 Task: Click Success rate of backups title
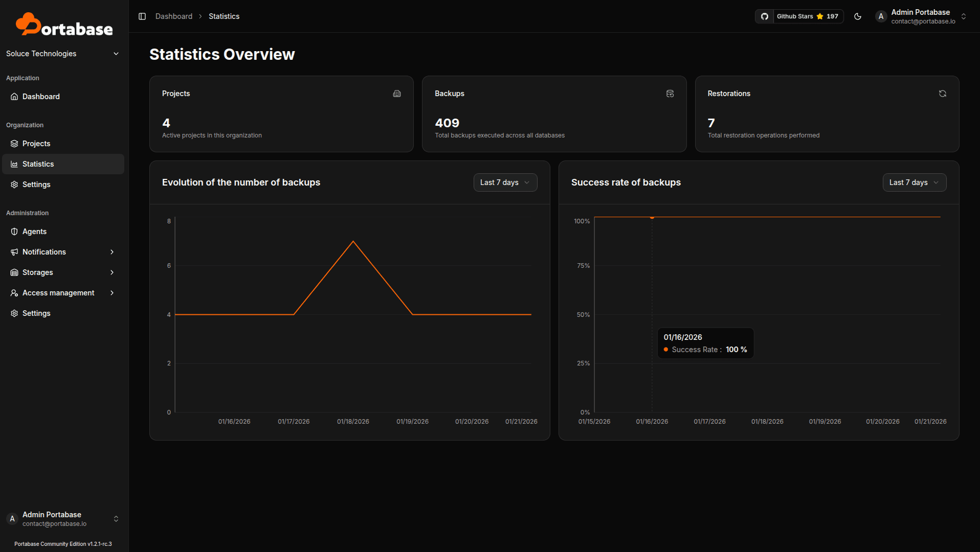point(626,182)
